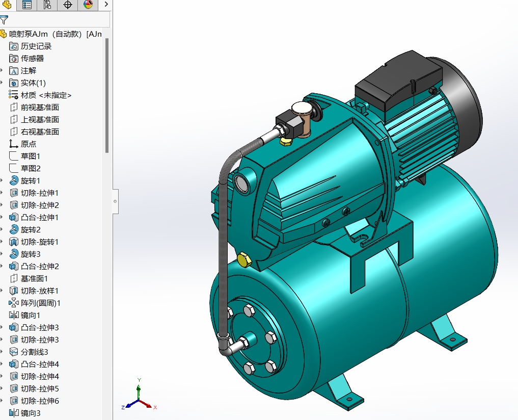Click the XYZ orientation triad
This screenshot has height=420, width=518.
point(139,395)
